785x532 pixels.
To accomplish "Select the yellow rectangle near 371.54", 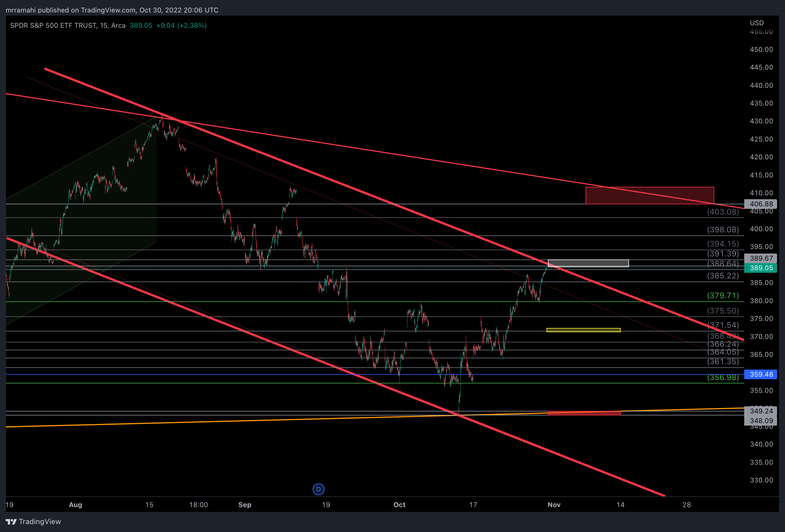I will tap(583, 330).
